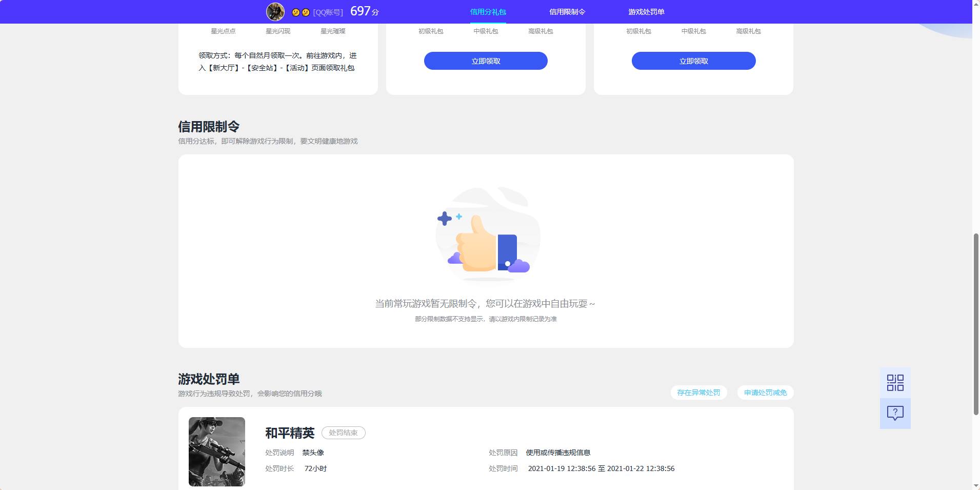Click 中级礼包 in the middle card
980x490 pixels.
coord(486,31)
